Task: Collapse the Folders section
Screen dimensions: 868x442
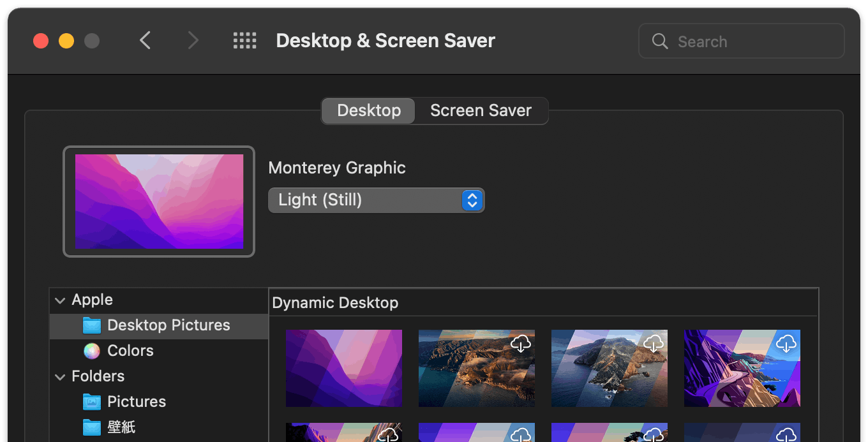Action: click(61, 377)
